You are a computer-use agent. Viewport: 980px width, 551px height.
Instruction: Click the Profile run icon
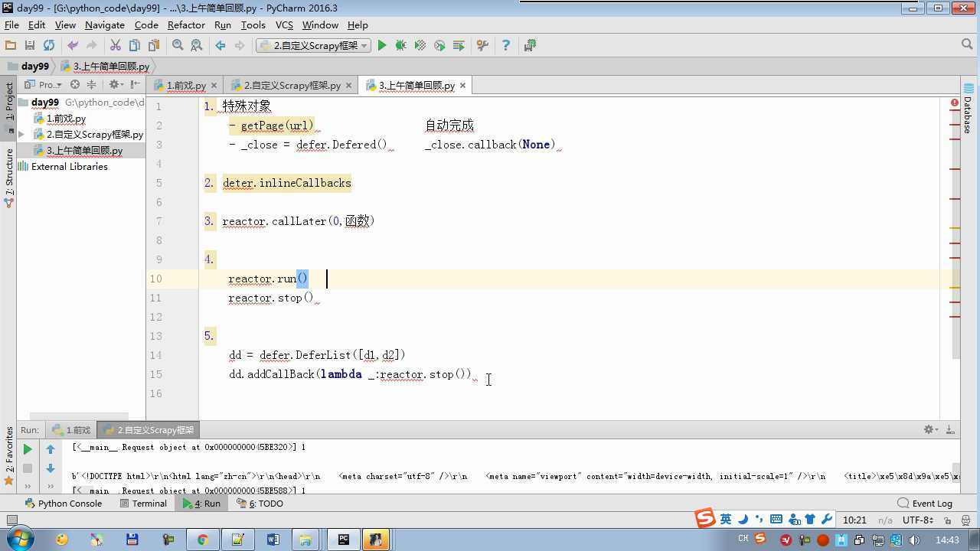click(x=439, y=46)
